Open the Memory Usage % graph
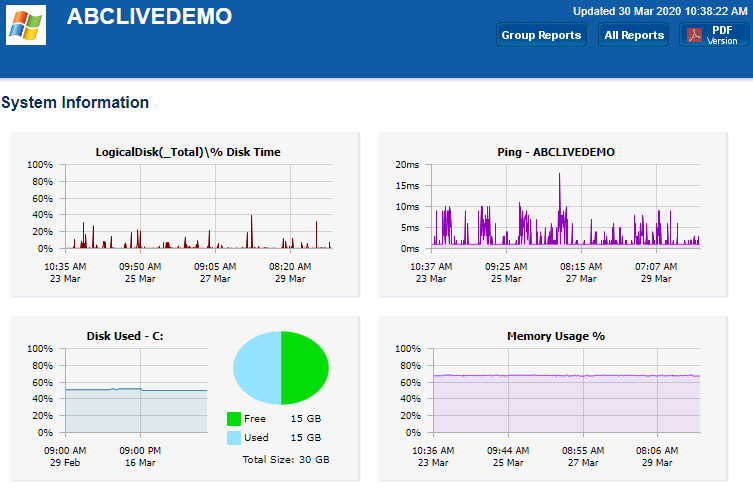Screen dimensions: 753x490 coord(566,391)
